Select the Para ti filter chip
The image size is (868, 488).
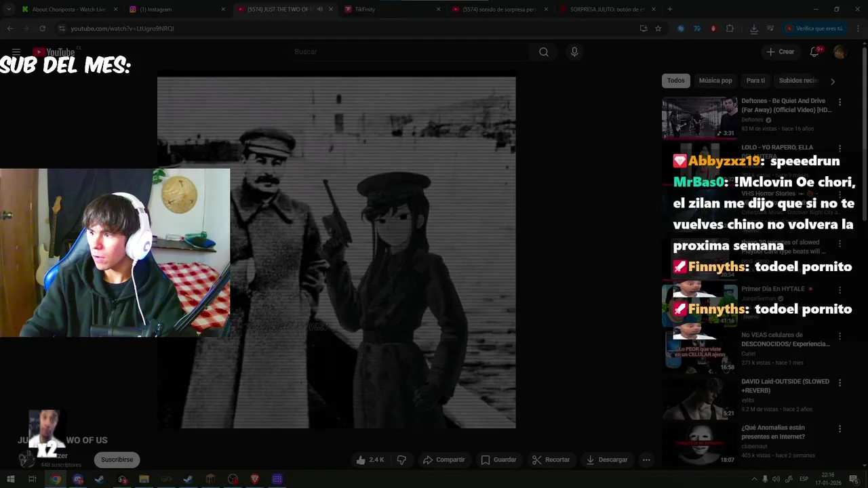pos(755,81)
